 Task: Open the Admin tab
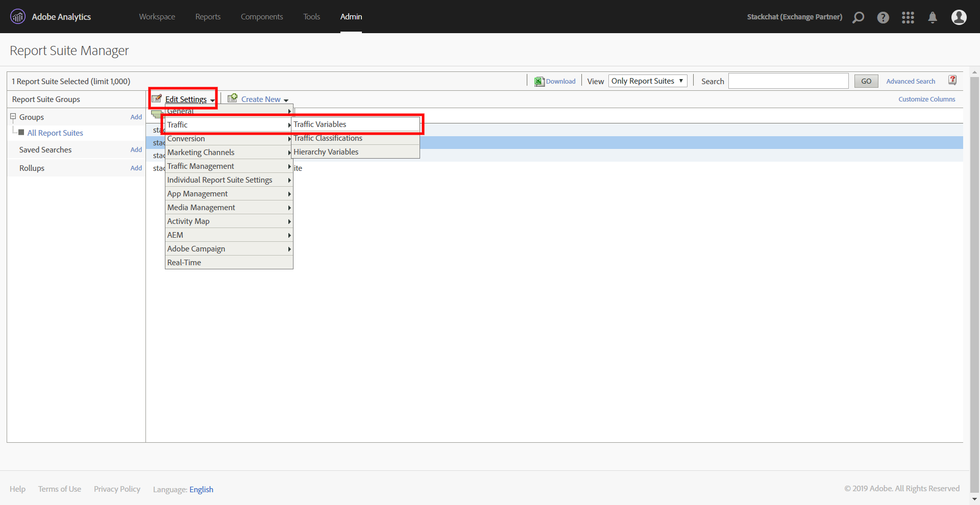pos(351,17)
